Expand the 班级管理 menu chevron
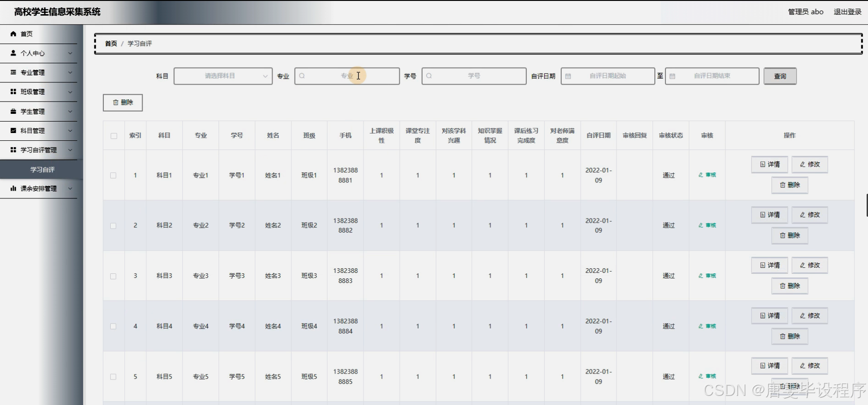This screenshot has width=868, height=405. 70,92
